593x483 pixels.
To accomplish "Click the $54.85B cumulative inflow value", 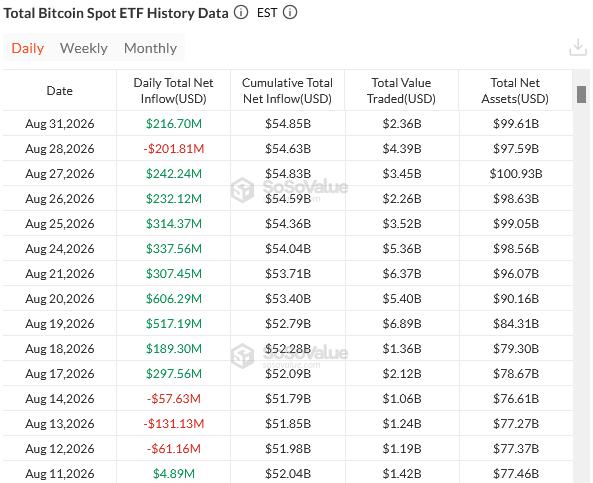I will point(288,124).
